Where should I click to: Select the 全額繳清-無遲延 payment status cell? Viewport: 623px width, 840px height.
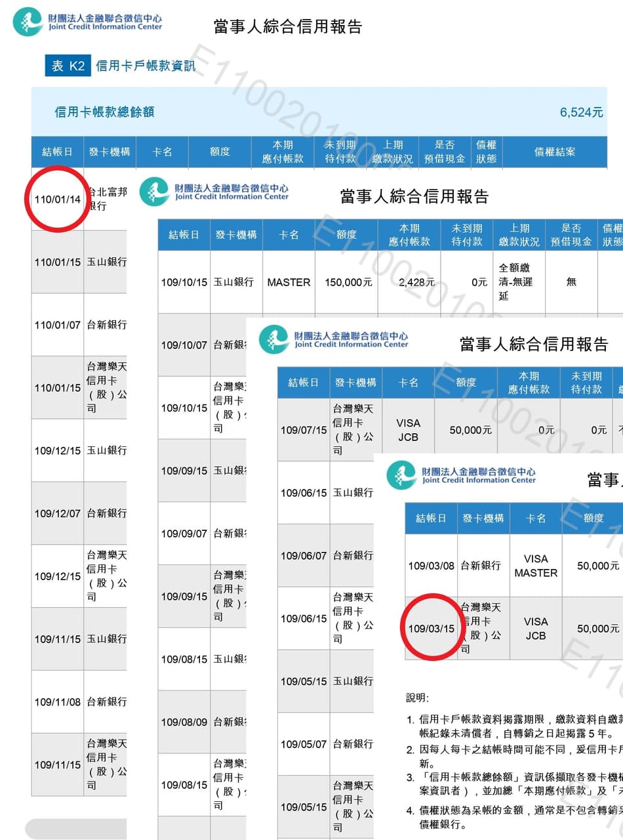click(x=519, y=282)
